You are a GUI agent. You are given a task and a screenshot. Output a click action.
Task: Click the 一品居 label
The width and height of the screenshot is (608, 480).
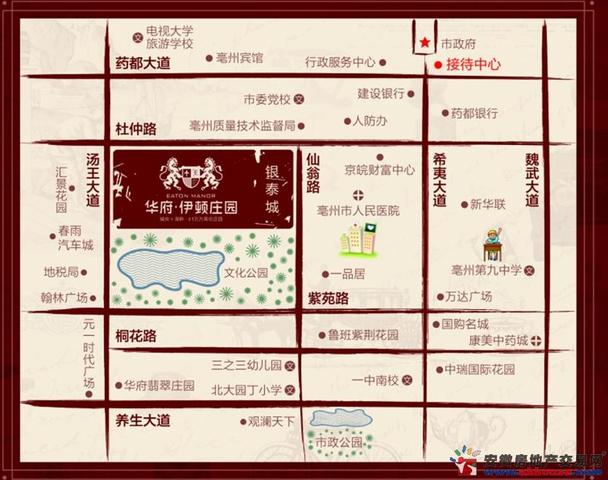(x=347, y=274)
